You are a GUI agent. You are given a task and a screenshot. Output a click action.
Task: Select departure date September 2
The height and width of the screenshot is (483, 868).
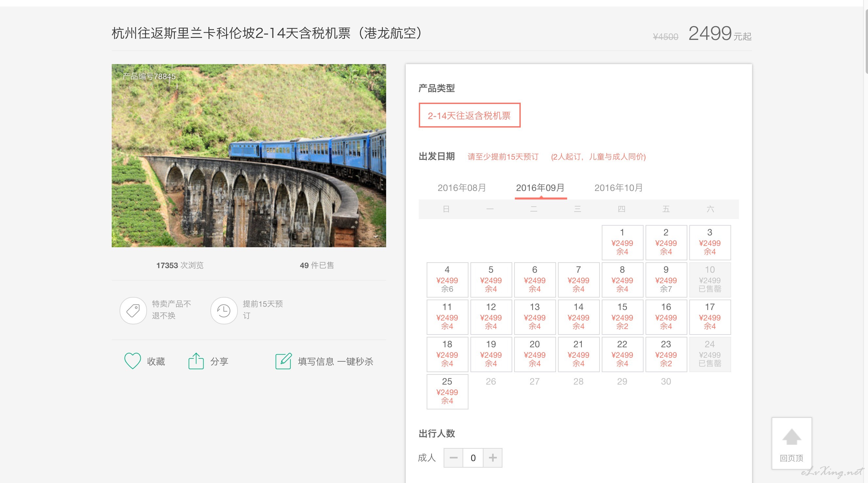pyautogui.click(x=666, y=243)
